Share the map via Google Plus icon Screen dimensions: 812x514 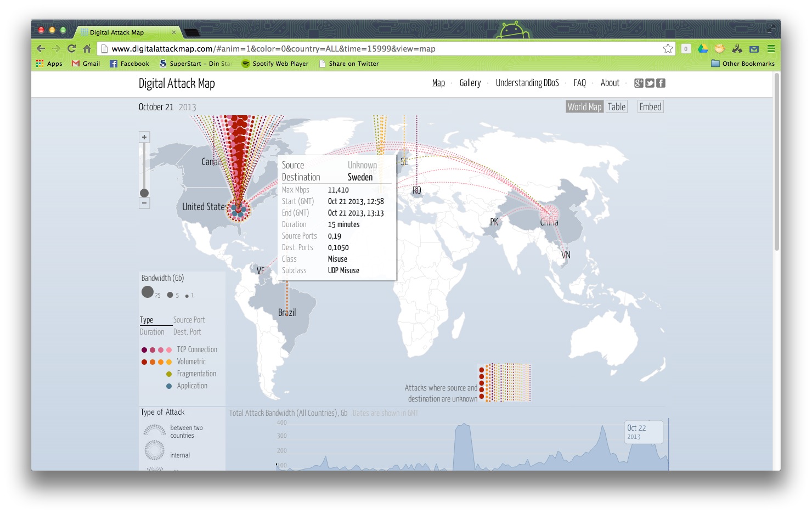click(x=639, y=83)
